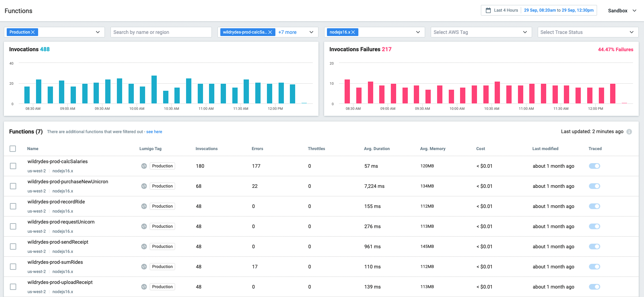
Task: Click the code icon in the sumRides row
Action: 144,267
